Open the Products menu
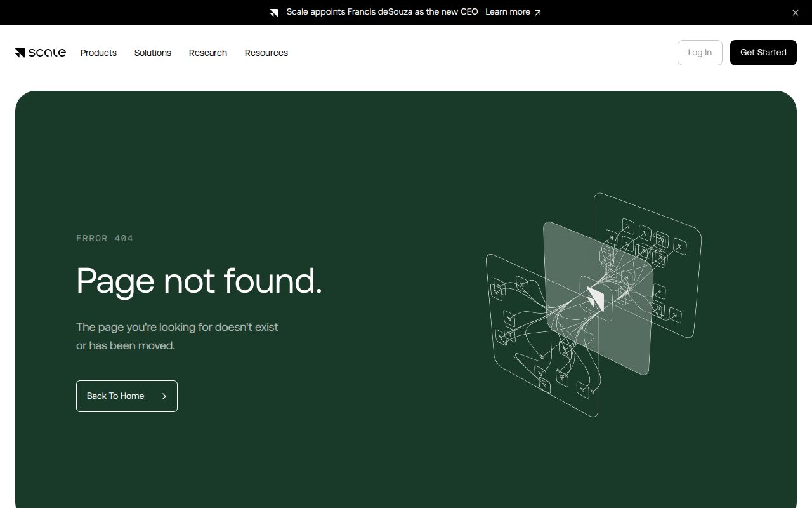The image size is (812, 508). pyautogui.click(x=98, y=53)
